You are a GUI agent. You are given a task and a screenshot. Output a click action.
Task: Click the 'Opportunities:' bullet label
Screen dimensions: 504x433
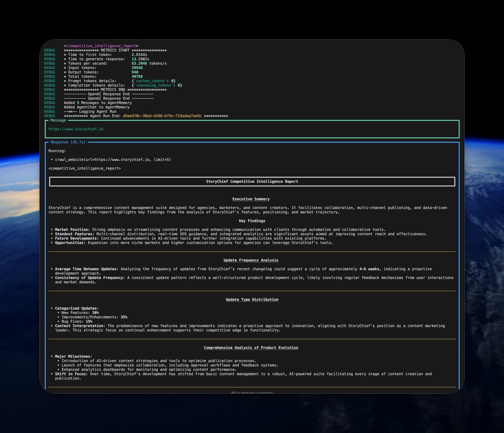coord(69,243)
